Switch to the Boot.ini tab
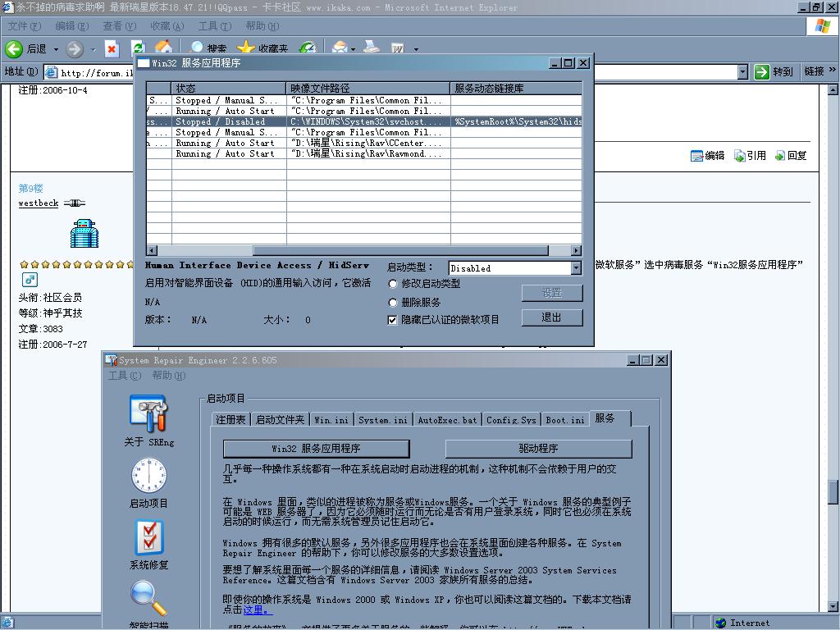This screenshot has height=630, width=840. [x=565, y=419]
